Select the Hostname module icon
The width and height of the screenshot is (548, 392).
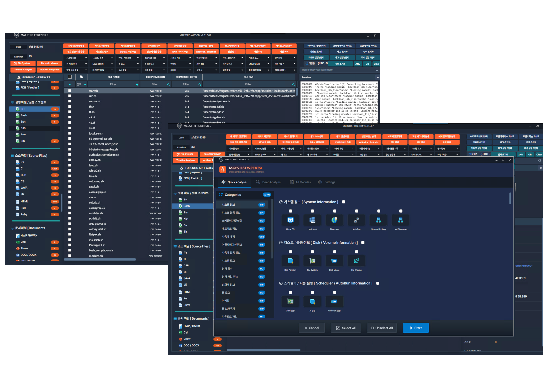(x=312, y=220)
